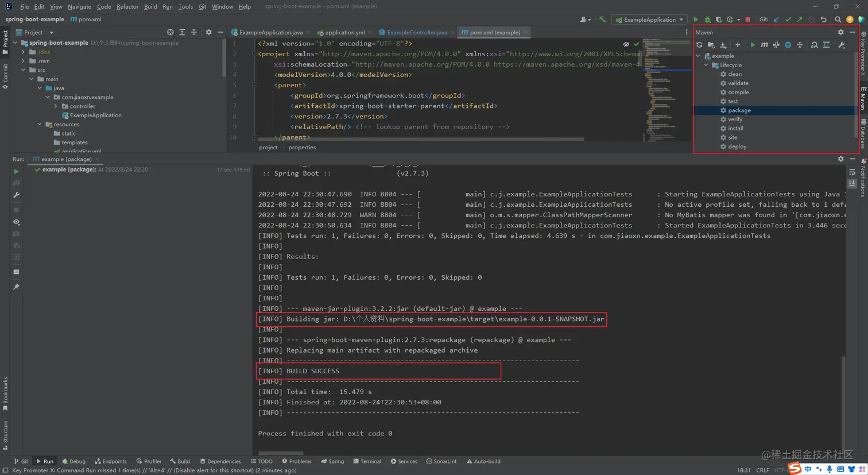
Task: Open Dependencies tool window
Action: (220, 461)
